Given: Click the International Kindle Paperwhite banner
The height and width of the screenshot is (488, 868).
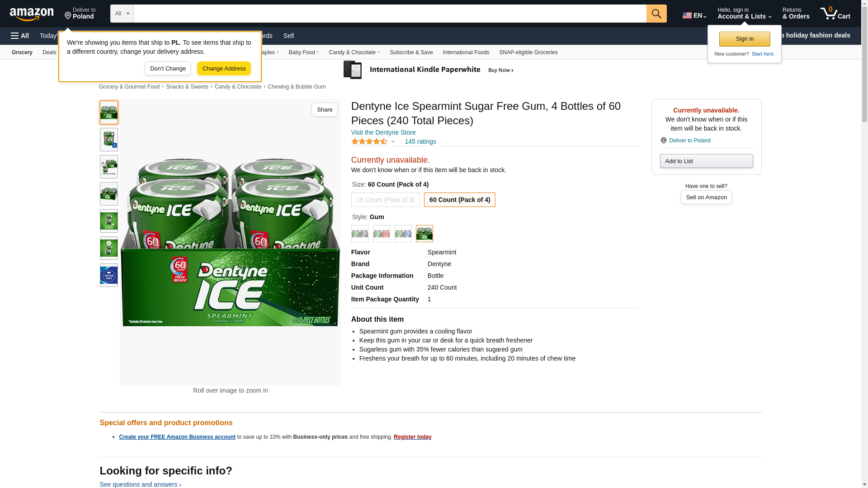Looking at the screenshot, I should pyautogui.click(x=428, y=70).
